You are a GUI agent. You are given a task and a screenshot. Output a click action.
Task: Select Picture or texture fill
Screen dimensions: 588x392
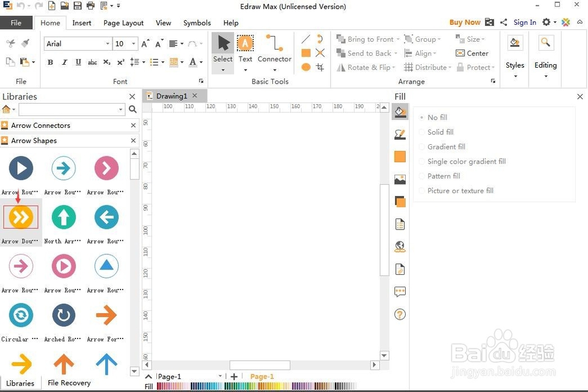(456, 191)
